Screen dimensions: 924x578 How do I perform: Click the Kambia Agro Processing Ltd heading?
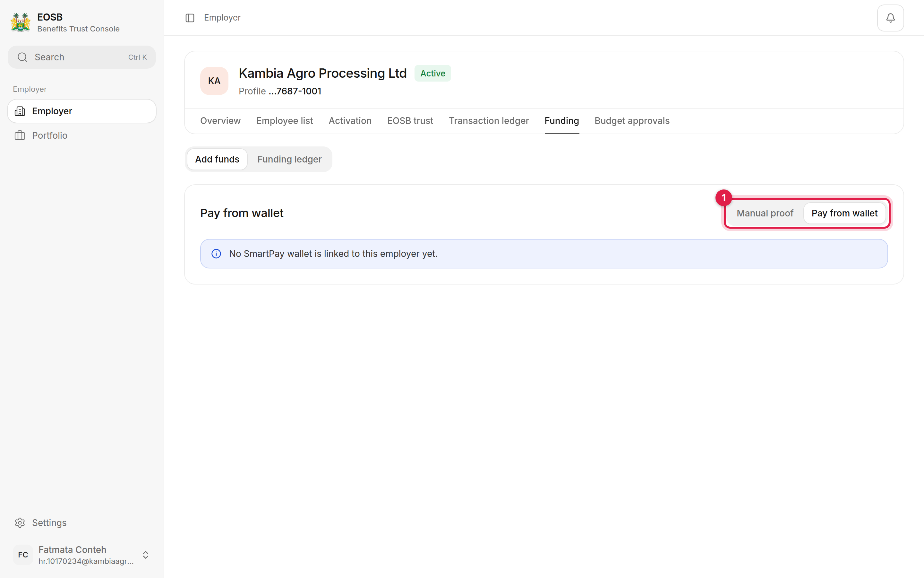click(323, 74)
